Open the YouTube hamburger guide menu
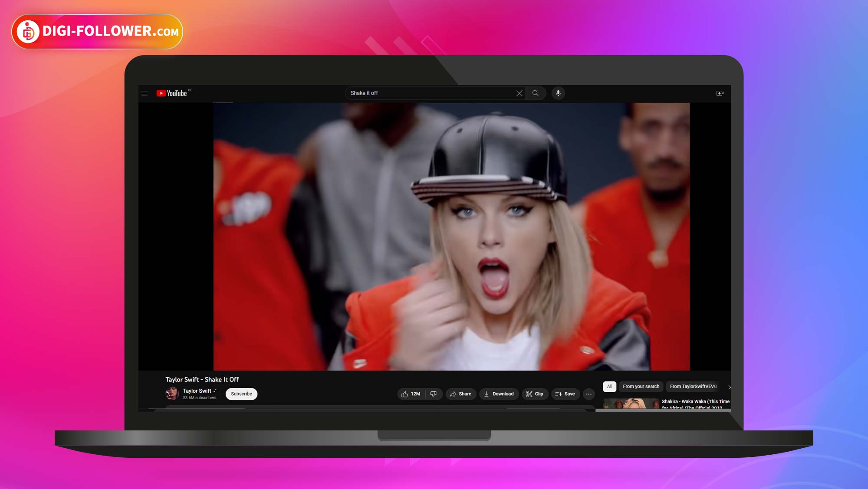 point(145,93)
